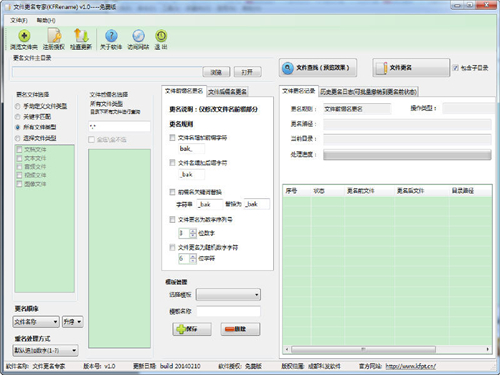Click the 序号 column header
This screenshot has width=500, height=375.
click(x=297, y=191)
